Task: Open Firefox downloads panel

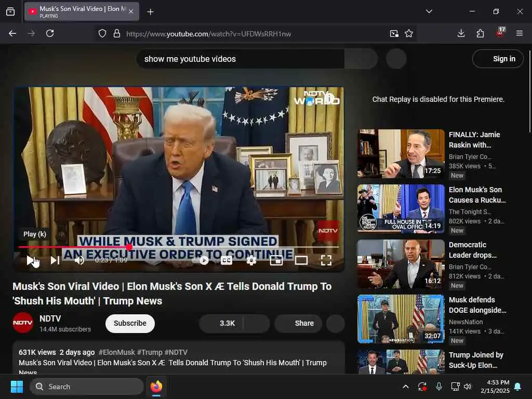Action: pyautogui.click(x=461, y=33)
